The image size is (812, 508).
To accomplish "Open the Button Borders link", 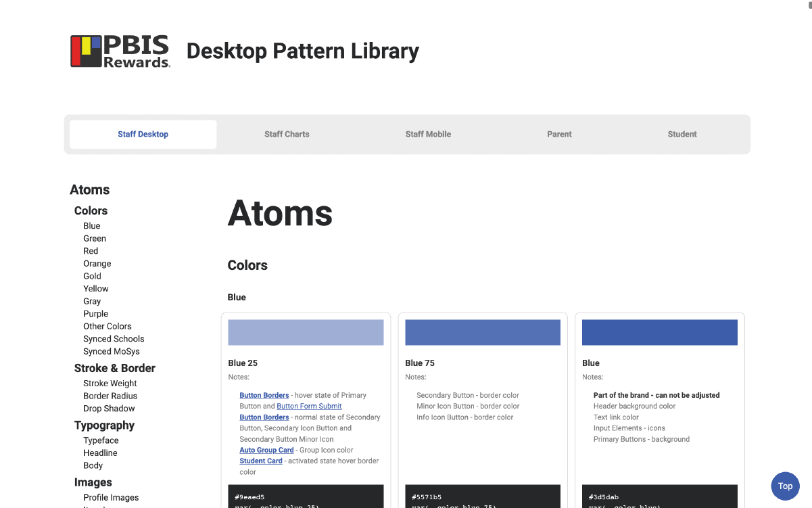I will point(264,395).
